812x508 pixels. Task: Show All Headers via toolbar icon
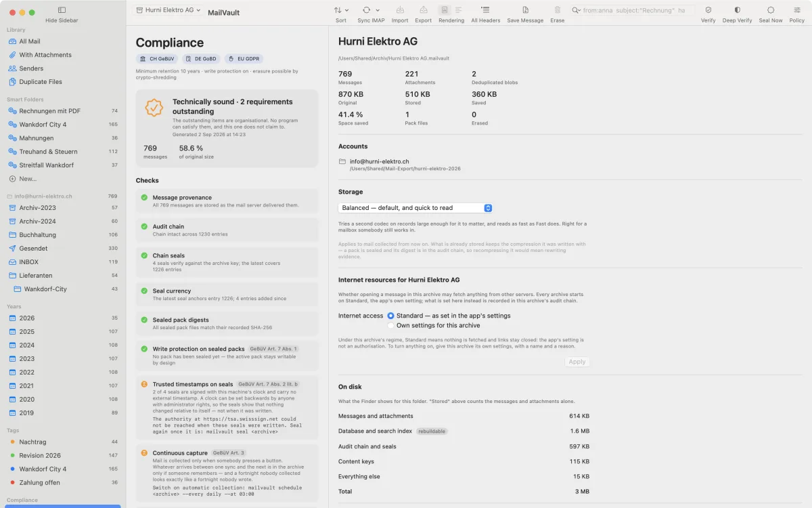(x=485, y=10)
